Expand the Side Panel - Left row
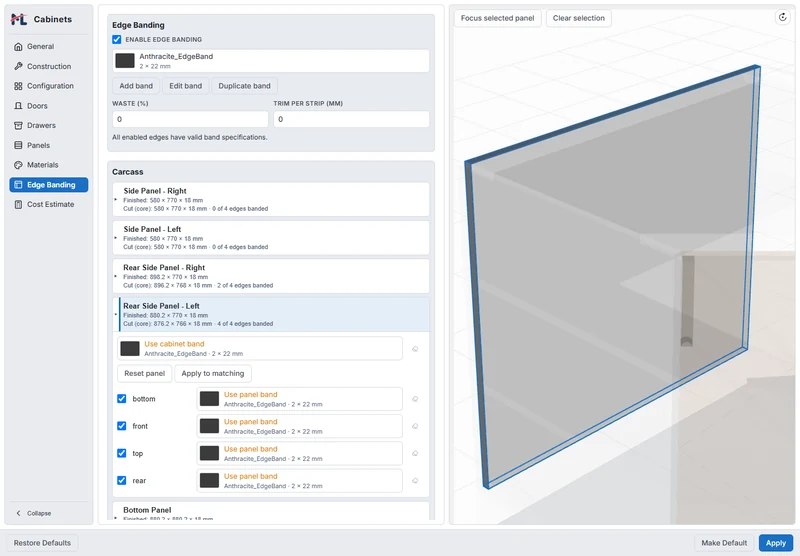This screenshot has height=556, width=800. tap(271, 238)
